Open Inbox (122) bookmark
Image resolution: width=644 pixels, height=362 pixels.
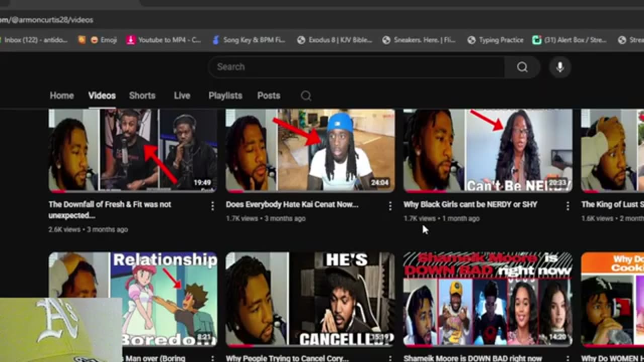click(34, 40)
